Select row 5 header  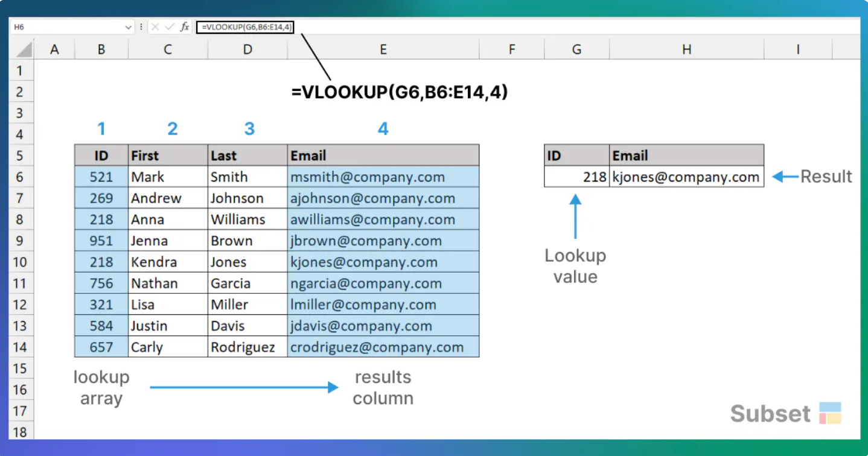click(21, 156)
